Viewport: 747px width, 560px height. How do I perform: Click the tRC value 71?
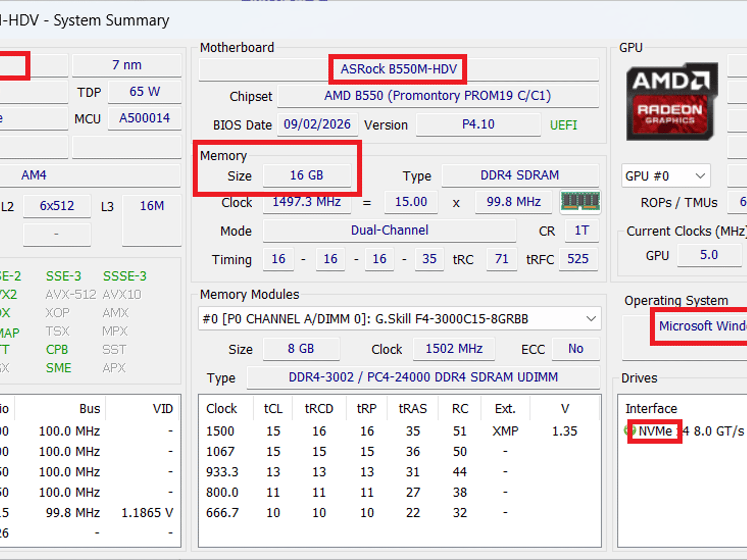[502, 259]
